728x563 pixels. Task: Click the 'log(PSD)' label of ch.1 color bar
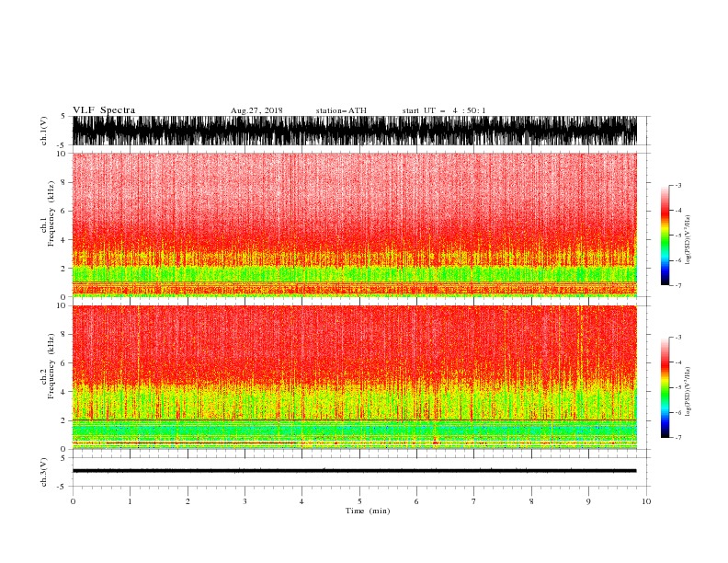tap(688, 240)
